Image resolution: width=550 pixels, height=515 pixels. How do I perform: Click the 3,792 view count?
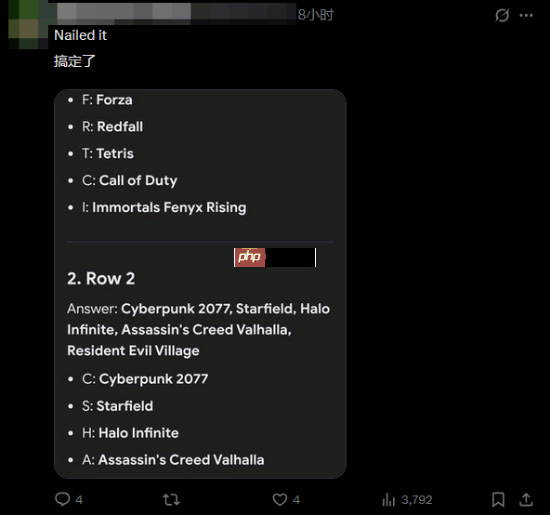pos(417,500)
